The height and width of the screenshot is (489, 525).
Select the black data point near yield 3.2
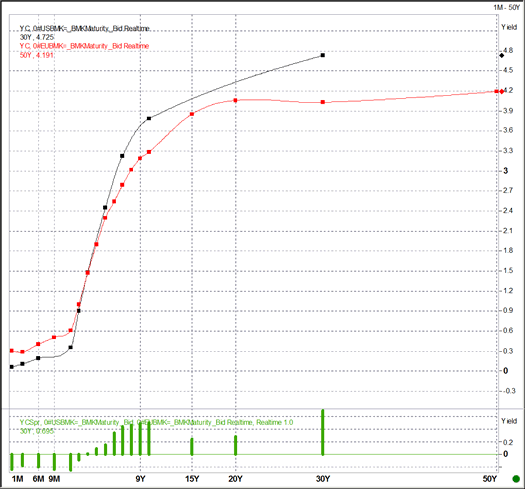(x=122, y=156)
